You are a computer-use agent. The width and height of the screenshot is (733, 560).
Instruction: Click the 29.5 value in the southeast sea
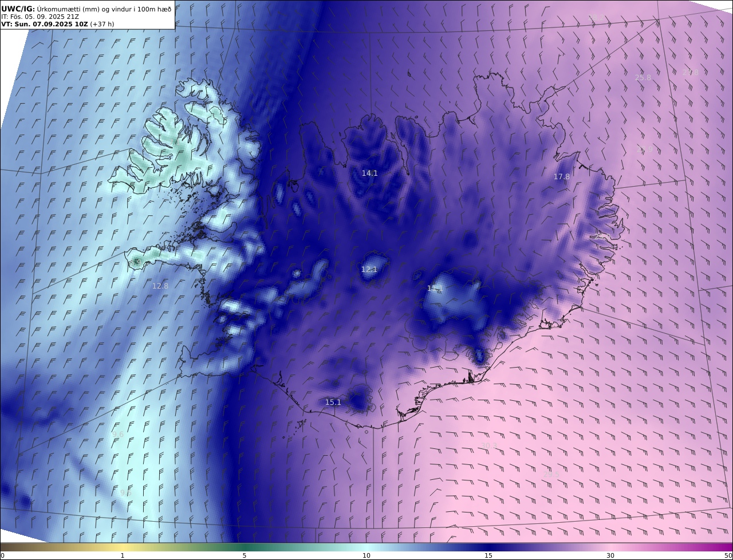551,474
